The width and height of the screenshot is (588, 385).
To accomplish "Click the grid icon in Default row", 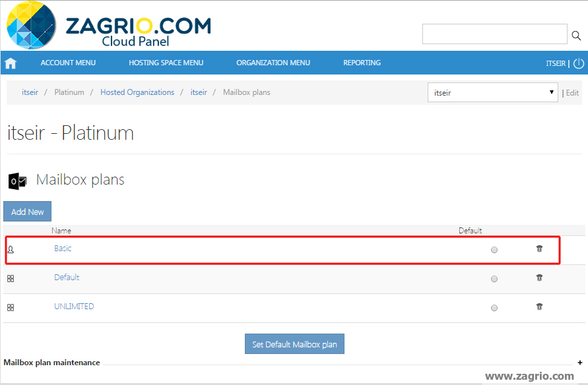I will pos(11,279).
